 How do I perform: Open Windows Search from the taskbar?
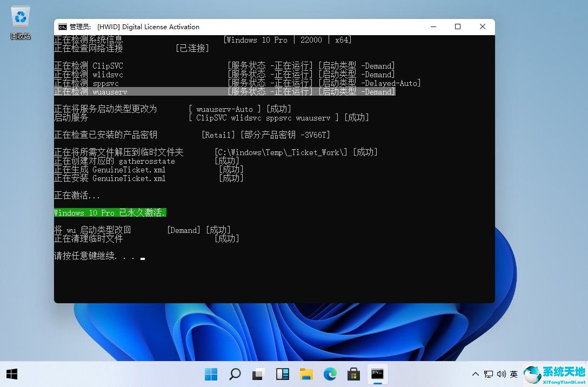pos(235,373)
